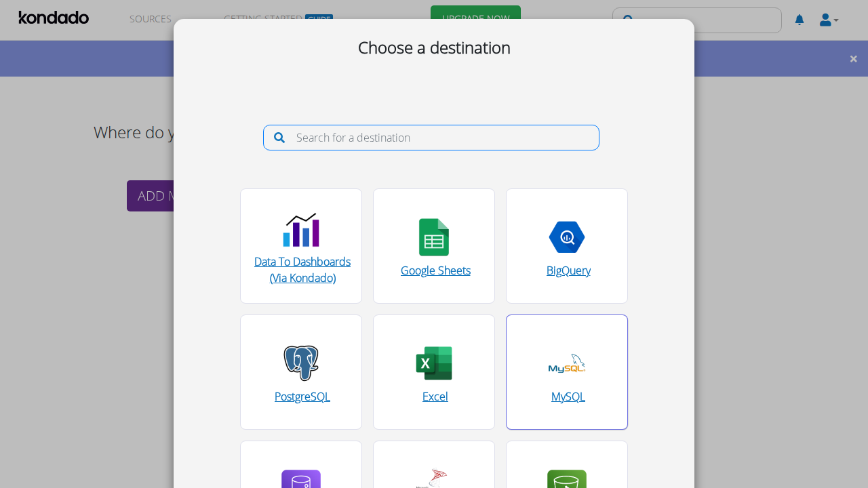Click the Upgrade Now button

(x=475, y=18)
